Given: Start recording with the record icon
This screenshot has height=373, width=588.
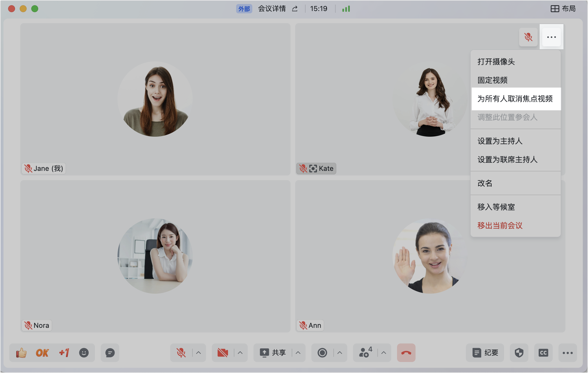Looking at the screenshot, I should coord(322,353).
